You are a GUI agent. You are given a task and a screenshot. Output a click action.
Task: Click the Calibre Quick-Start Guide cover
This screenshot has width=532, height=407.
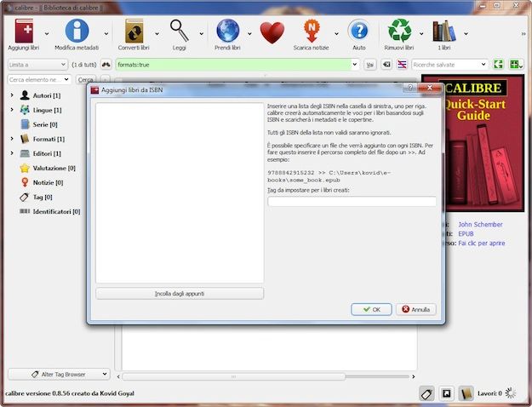pyautogui.click(x=473, y=143)
